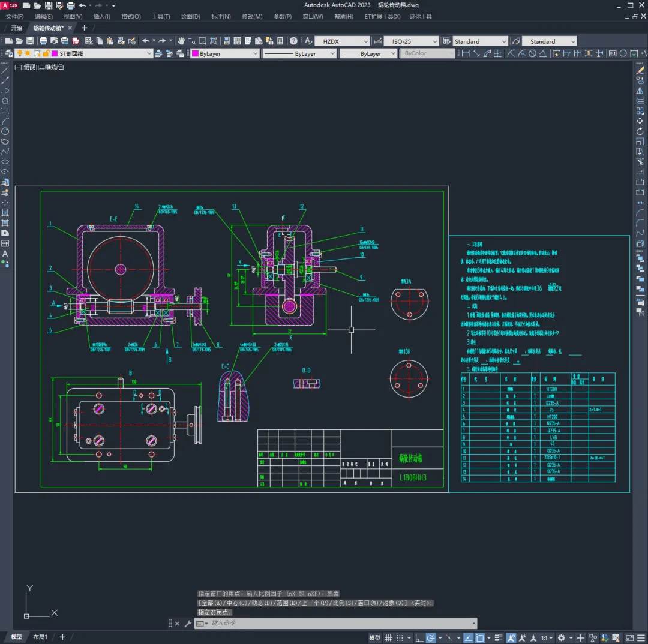The height and width of the screenshot is (644, 648).
Task: Choose the Polygon drawing tool
Action: click(5, 101)
